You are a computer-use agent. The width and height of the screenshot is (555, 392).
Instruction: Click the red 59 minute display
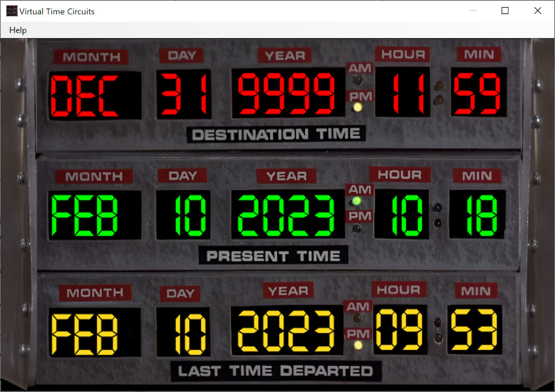click(x=479, y=92)
